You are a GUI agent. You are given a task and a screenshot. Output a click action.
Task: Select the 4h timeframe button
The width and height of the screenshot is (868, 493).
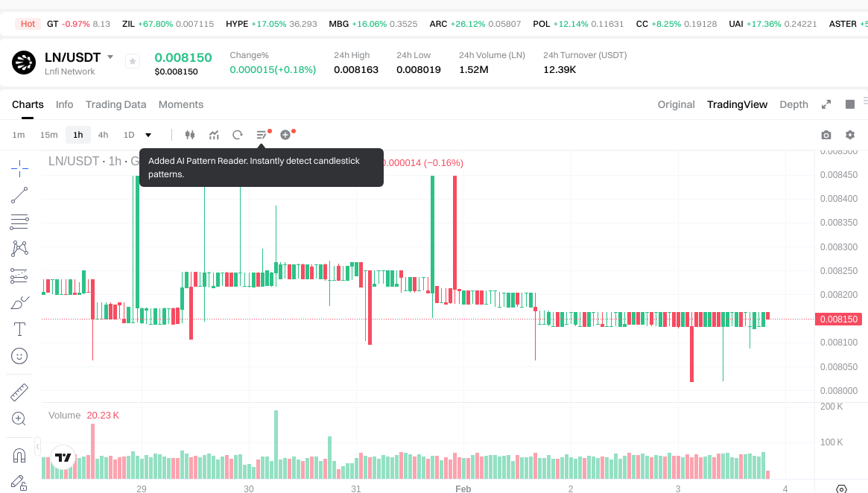click(103, 135)
